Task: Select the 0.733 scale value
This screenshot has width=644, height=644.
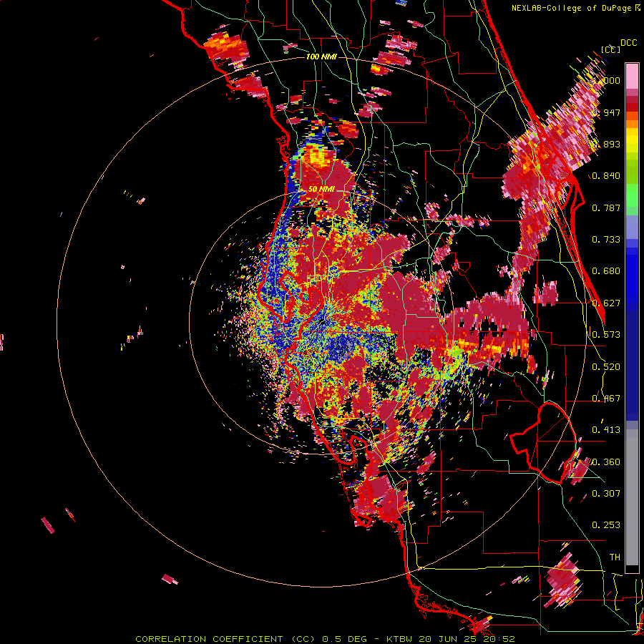Action: (x=606, y=240)
